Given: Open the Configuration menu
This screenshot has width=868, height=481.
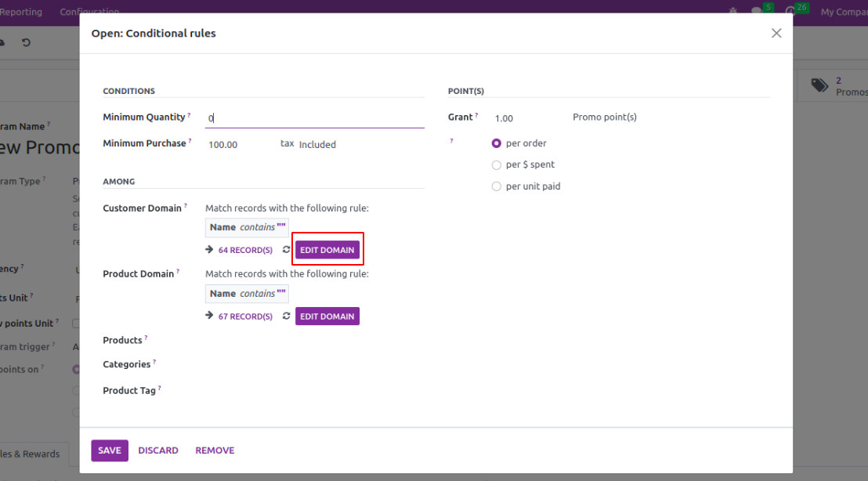Looking at the screenshot, I should pyautogui.click(x=89, y=12).
